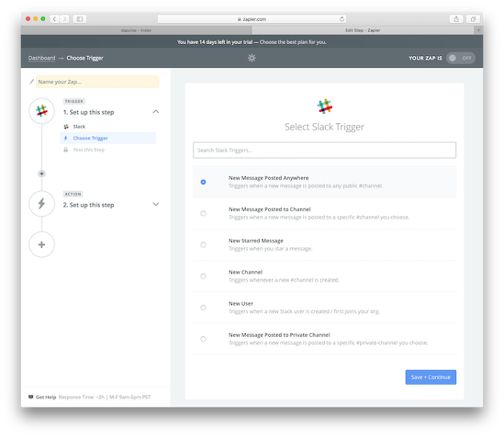Click the Safari forward navigation arrow
This screenshot has width=504, height=437.
click(x=64, y=19)
